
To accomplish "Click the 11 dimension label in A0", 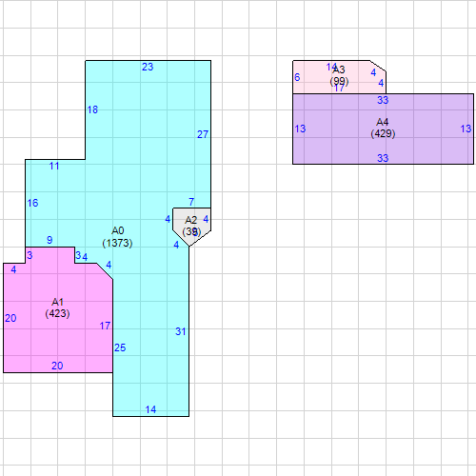I will [54, 166].
